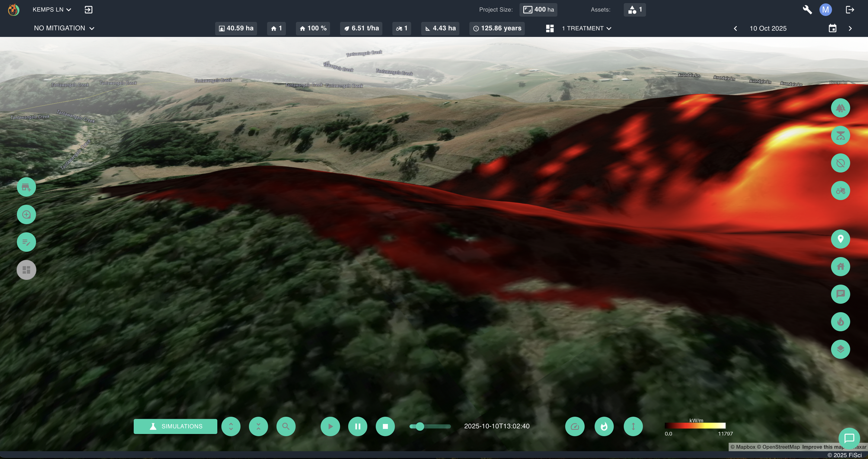Click the simulation time slider
The image size is (868, 459).
[430, 426]
